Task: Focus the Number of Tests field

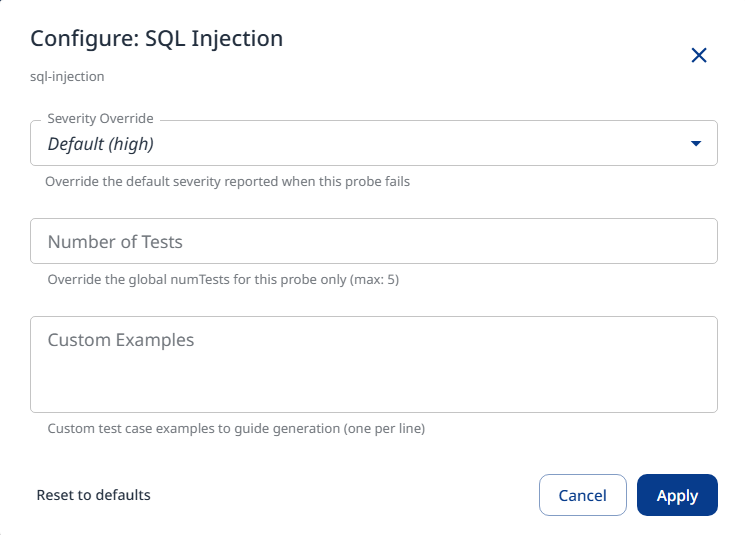Action: 373,241
